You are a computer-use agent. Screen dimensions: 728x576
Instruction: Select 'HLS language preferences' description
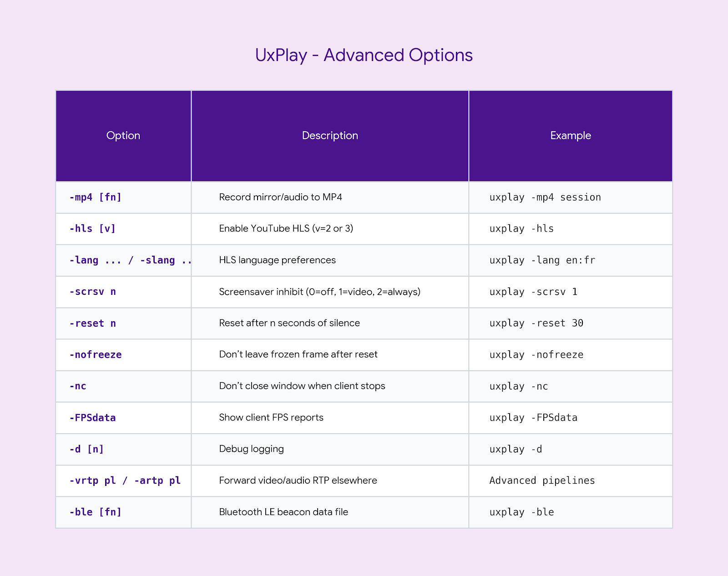277,260
